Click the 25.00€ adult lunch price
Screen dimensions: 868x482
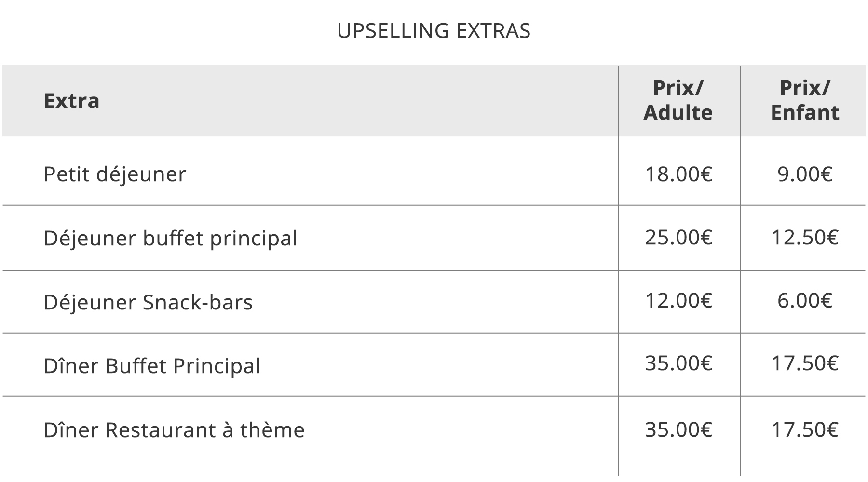(678, 237)
